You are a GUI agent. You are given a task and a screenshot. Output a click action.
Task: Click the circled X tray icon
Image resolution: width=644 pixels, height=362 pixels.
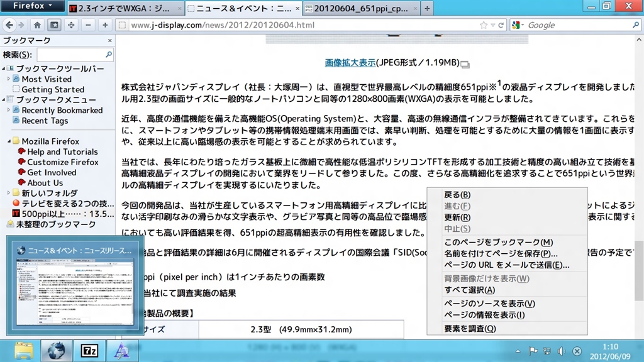tap(577, 351)
